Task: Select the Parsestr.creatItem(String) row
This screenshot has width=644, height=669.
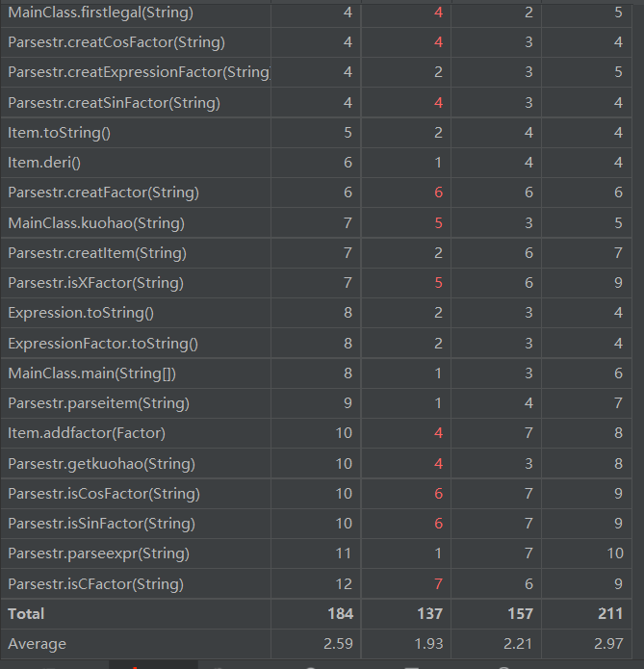Action: click(96, 253)
